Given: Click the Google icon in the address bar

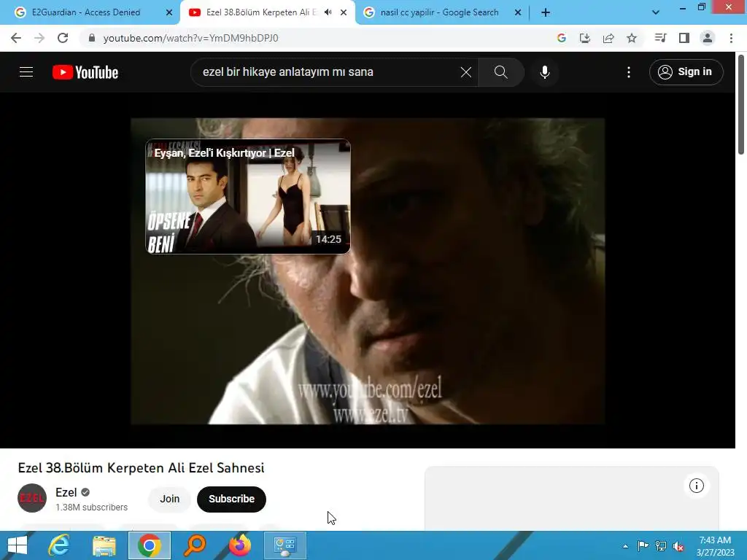Looking at the screenshot, I should pyautogui.click(x=561, y=38).
